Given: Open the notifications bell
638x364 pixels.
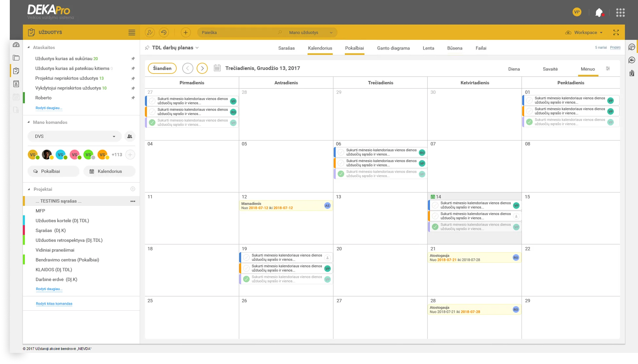Looking at the screenshot, I should [x=599, y=13].
